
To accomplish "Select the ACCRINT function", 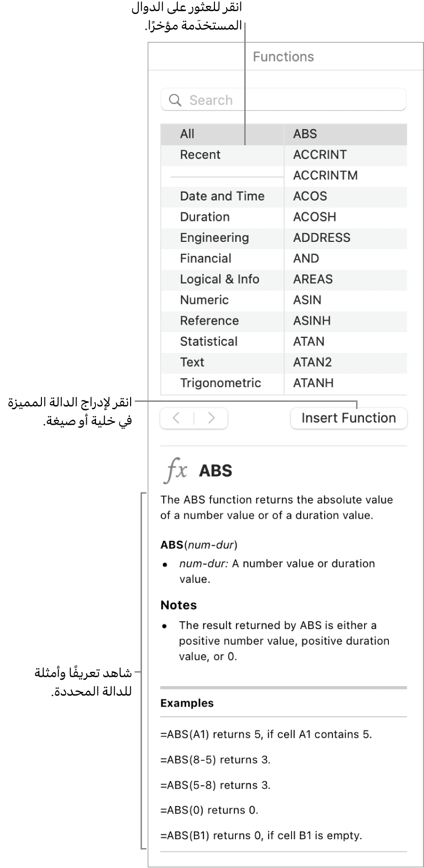I will pos(320,155).
